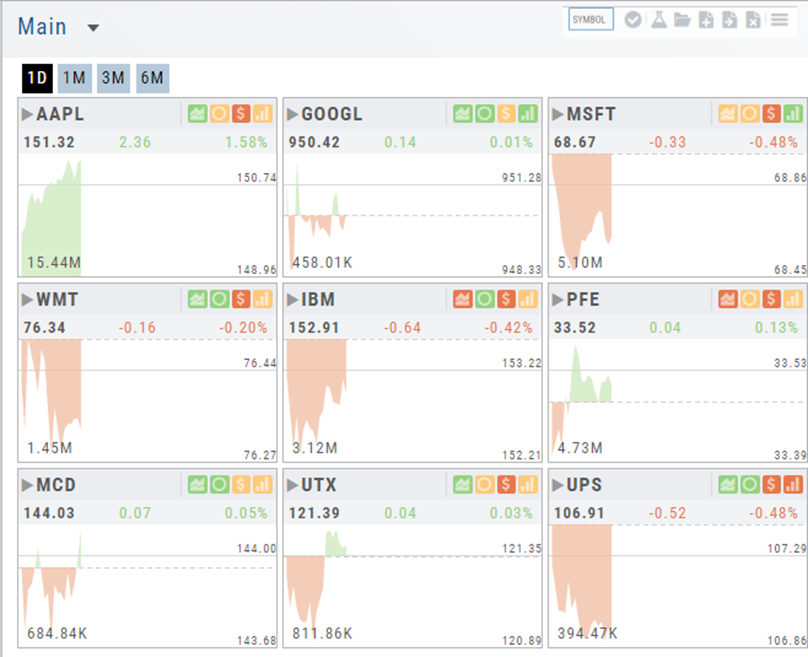Click the flask icon in the top toolbar

pos(658,20)
